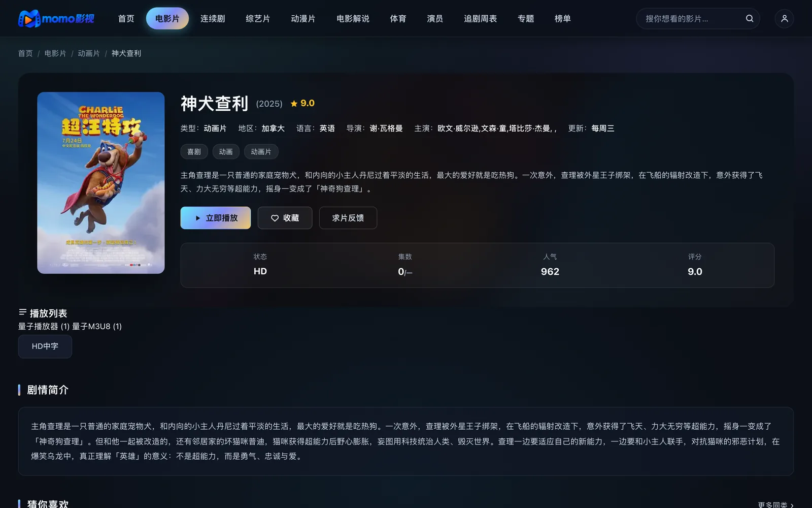Open the 首页 nav tab
The height and width of the screenshot is (508, 812).
126,18
